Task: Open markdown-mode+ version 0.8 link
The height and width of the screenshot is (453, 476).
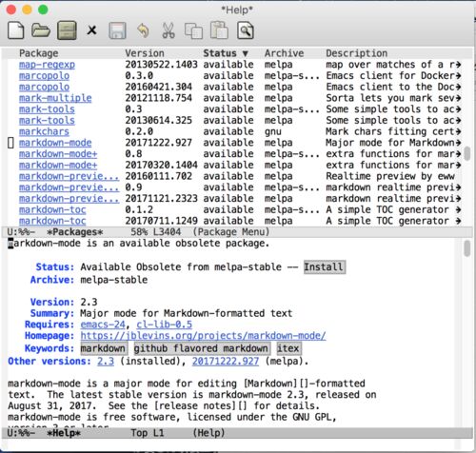Action: coord(58,153)
